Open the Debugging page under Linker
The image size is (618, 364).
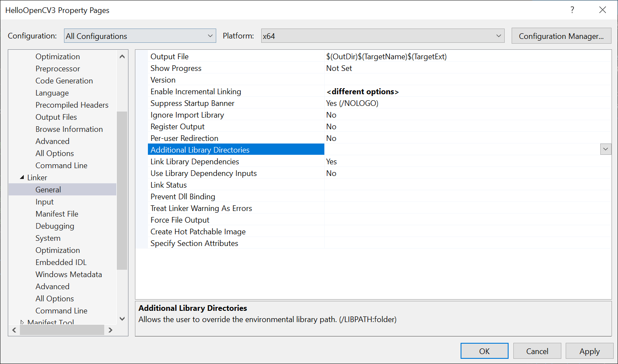pos(55,226)
